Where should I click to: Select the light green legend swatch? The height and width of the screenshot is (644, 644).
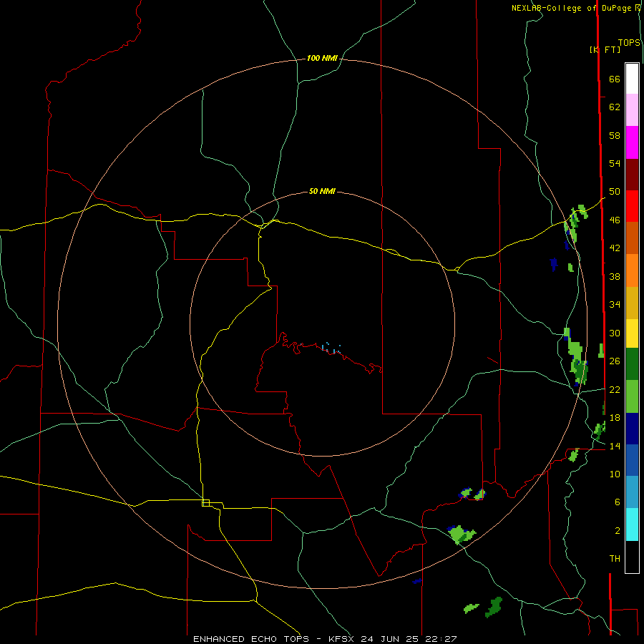[x=632, y=396]
